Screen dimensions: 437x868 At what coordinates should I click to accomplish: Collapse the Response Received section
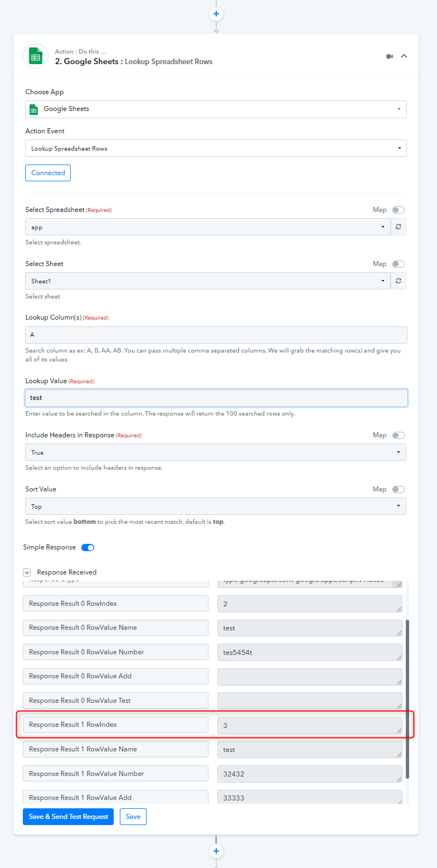27,572
